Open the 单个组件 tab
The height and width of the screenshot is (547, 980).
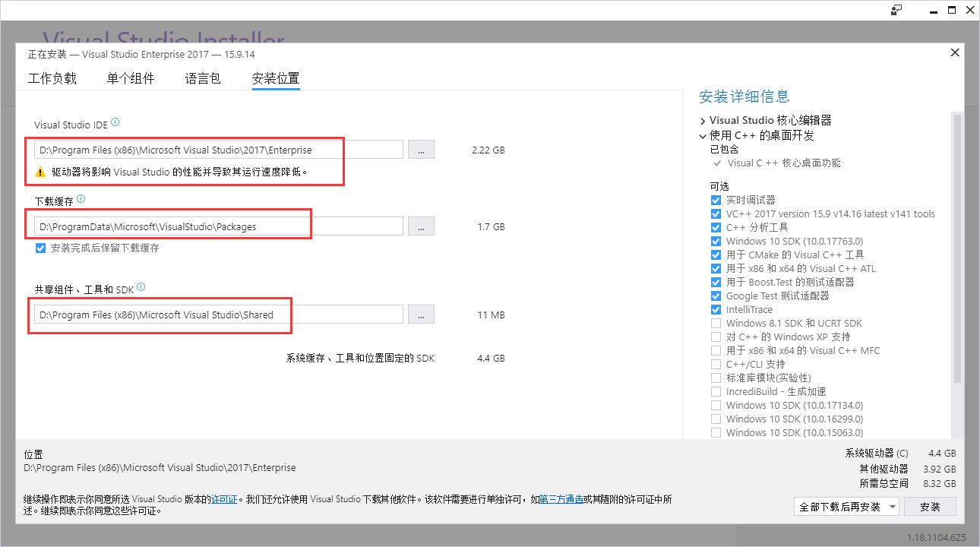(x=131, y=78)
